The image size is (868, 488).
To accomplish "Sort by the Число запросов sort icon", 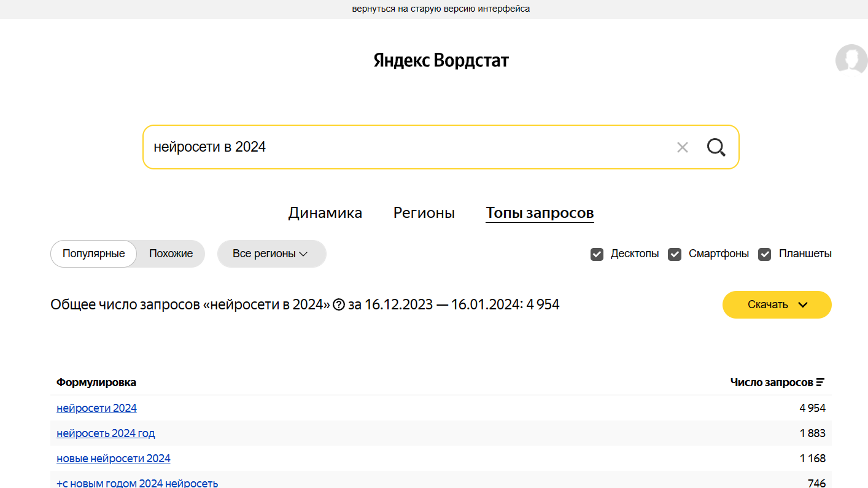I will point(820,382).
